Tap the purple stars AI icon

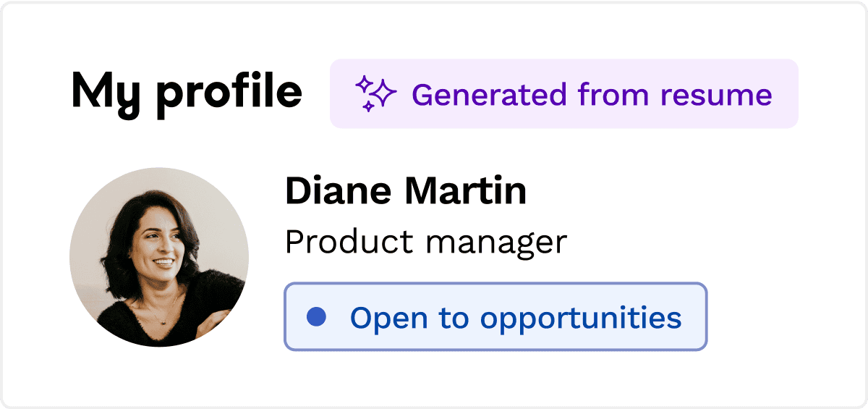click(x=375, y=94)
